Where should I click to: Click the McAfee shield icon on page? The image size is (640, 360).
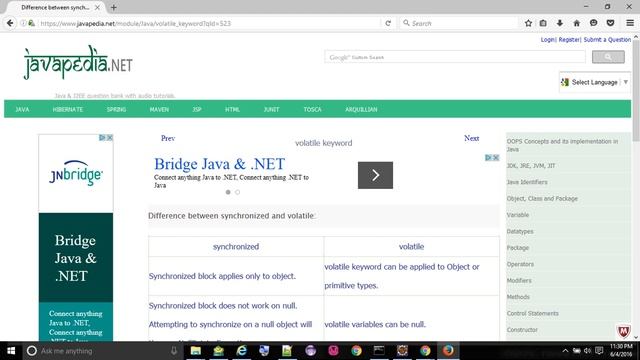click(623, 331)
